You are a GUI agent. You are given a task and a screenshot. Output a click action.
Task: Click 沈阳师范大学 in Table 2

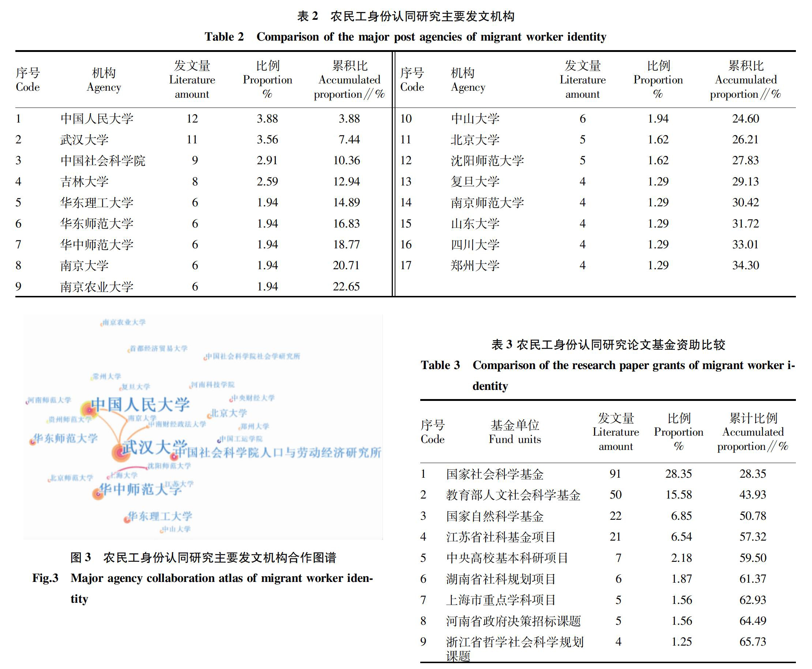(488, 161)
